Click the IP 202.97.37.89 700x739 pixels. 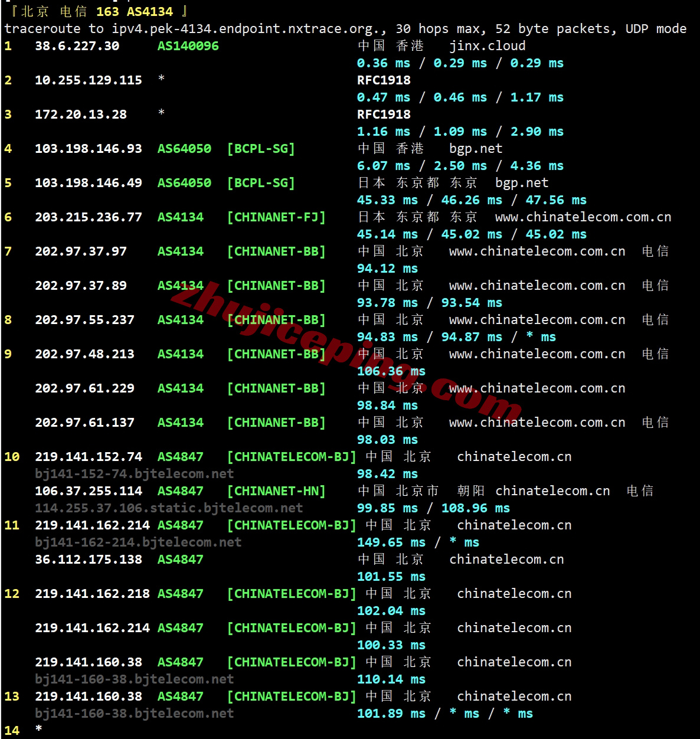click(81, 286)
